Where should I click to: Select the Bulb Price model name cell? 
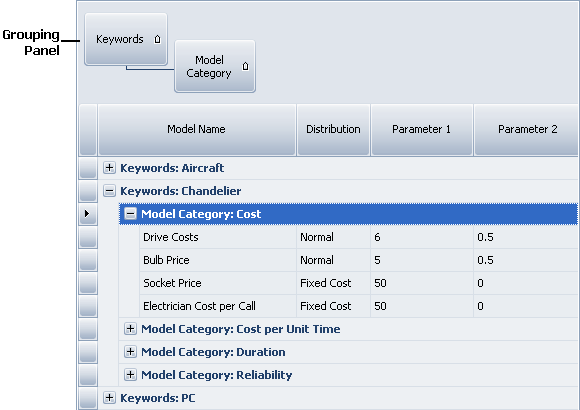click(x=218, y=260)
